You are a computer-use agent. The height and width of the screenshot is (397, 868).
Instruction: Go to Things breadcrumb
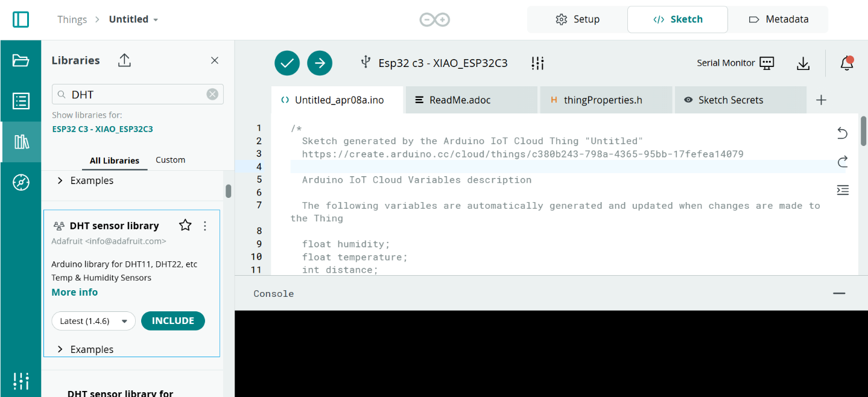(72, 19)
